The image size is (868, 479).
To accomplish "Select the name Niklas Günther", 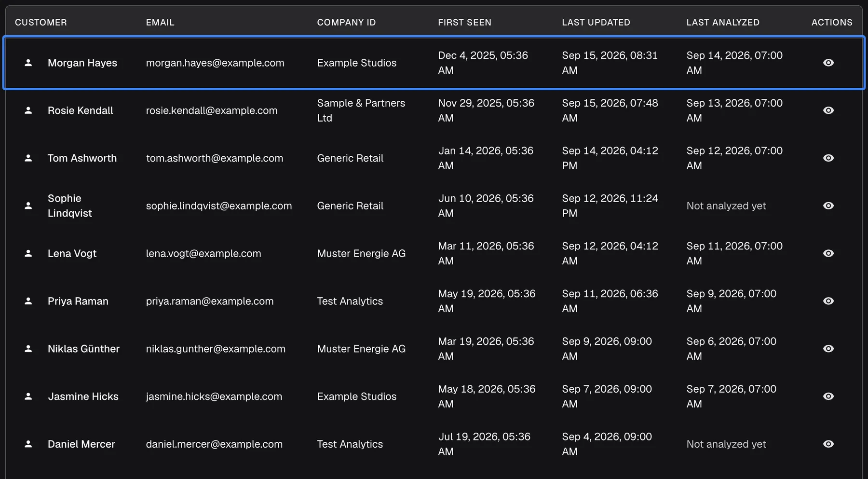I will click(83, 349).
